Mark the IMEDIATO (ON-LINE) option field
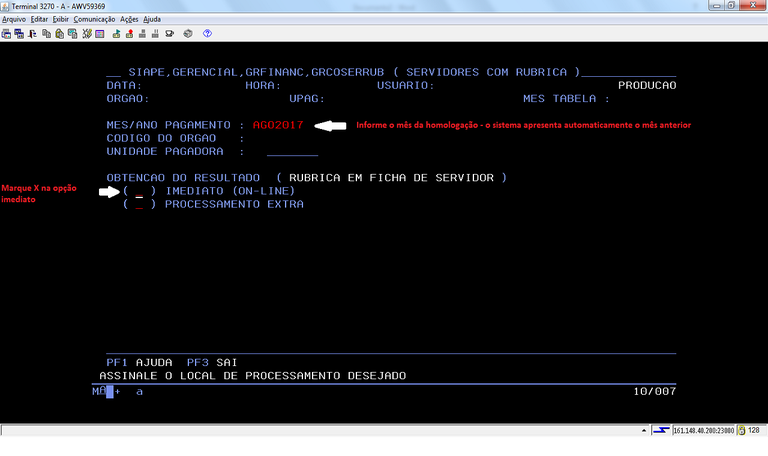768x456 pixels. (x=139, y=190)
